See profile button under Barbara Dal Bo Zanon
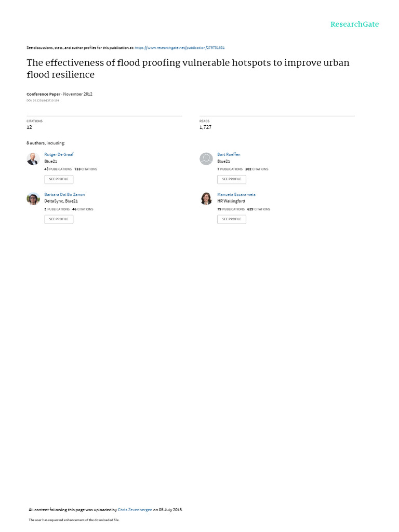 [x=59, y=219]
